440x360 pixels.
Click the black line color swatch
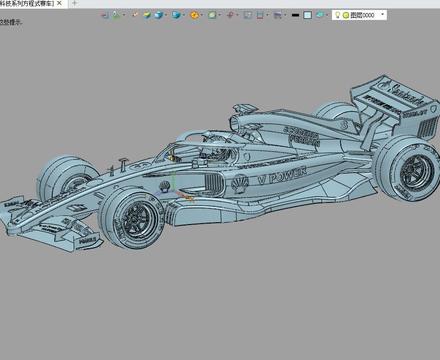295,15
